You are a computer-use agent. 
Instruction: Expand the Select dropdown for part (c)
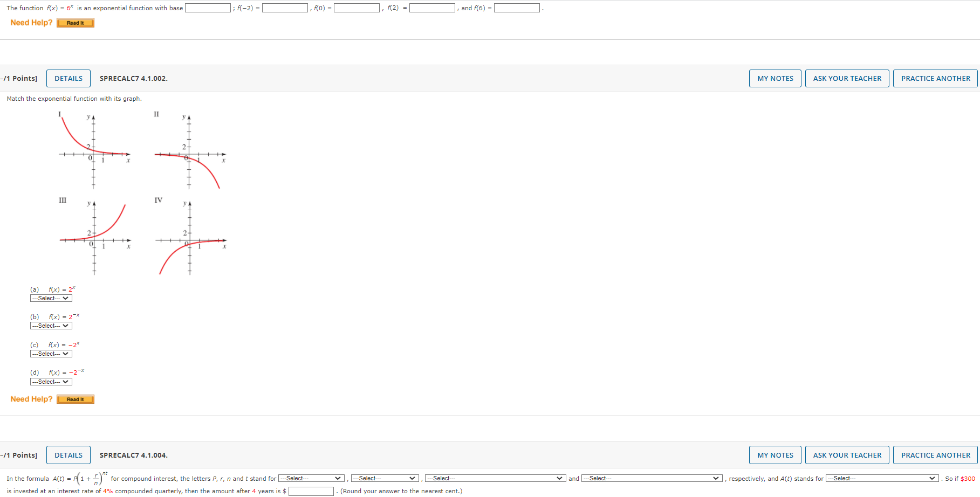tap(51, 354)
